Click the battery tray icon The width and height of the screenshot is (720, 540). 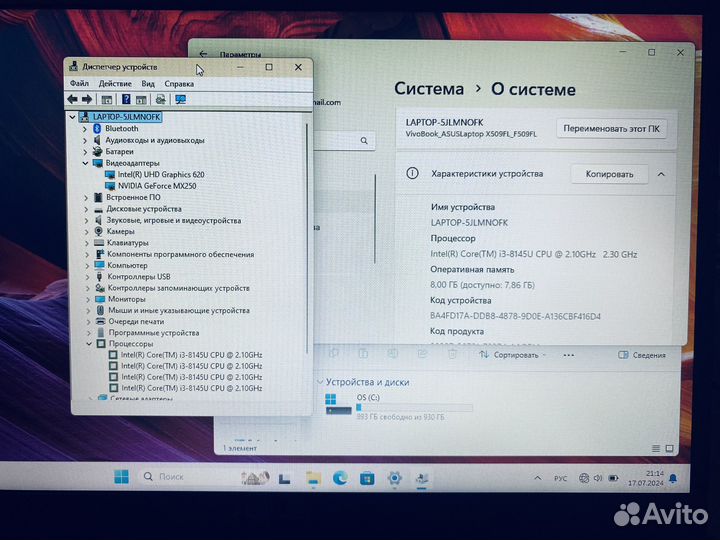(x=613, y=478)
